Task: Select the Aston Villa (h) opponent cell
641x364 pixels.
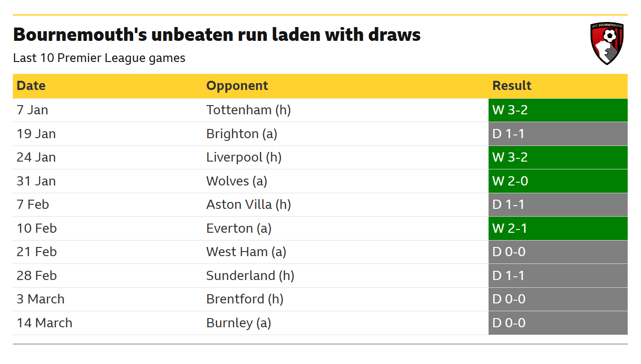Action: pyautogui.click(x=248, y=204)
